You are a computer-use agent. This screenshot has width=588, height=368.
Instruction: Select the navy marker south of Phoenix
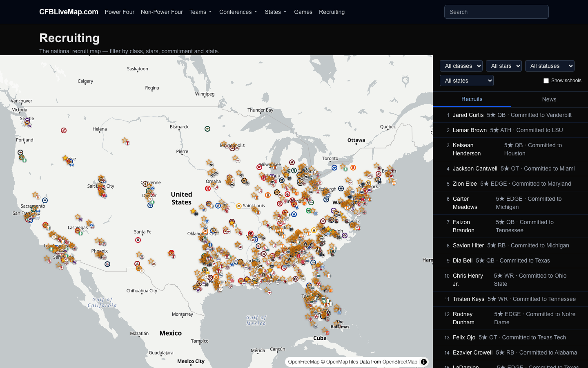pos(107,264)
